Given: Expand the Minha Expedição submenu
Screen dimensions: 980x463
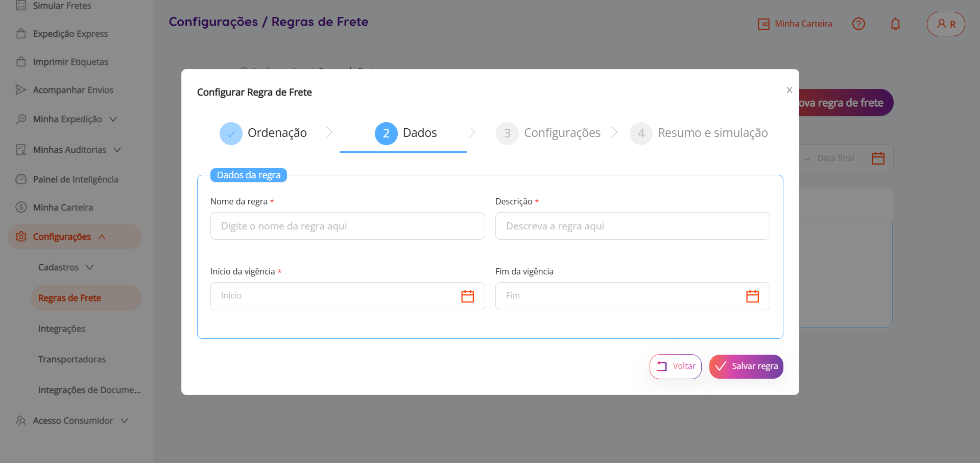Looking at the screenshot, I should coord(113,119).
